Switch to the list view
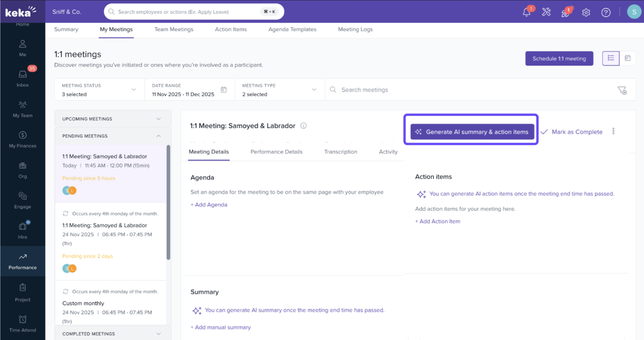Image resolution: width=644 pixels, height=340 pixels. 611,58
